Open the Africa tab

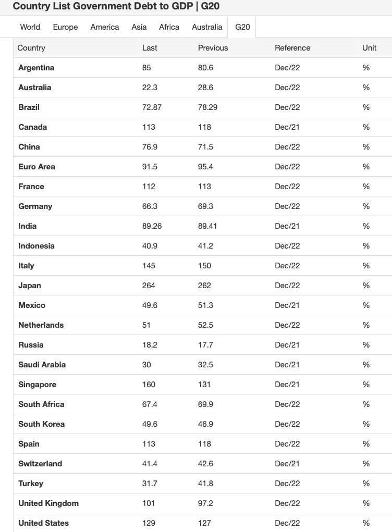pyautogui.click(x=169, y=27)
